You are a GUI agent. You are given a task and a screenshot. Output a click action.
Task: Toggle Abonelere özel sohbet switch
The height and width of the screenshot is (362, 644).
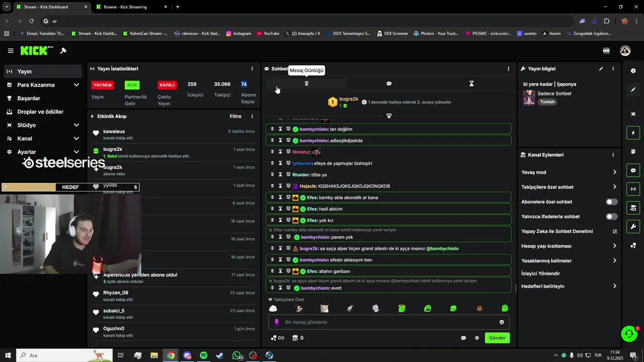(611, 202)
